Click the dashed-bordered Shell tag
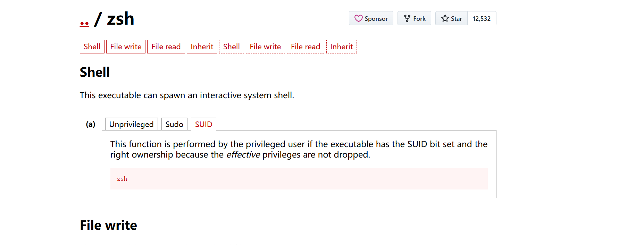Screen dimensions: 644x245 [232, 47]
